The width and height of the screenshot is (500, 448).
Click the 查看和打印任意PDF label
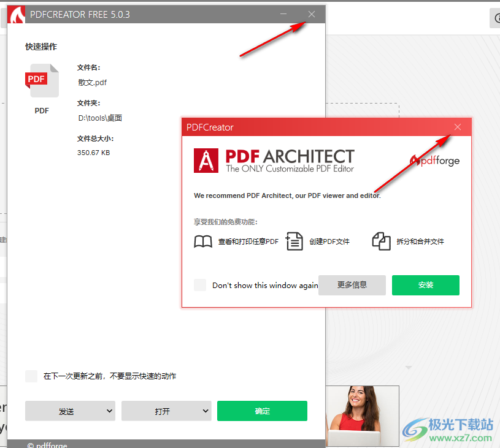point(248,241)
